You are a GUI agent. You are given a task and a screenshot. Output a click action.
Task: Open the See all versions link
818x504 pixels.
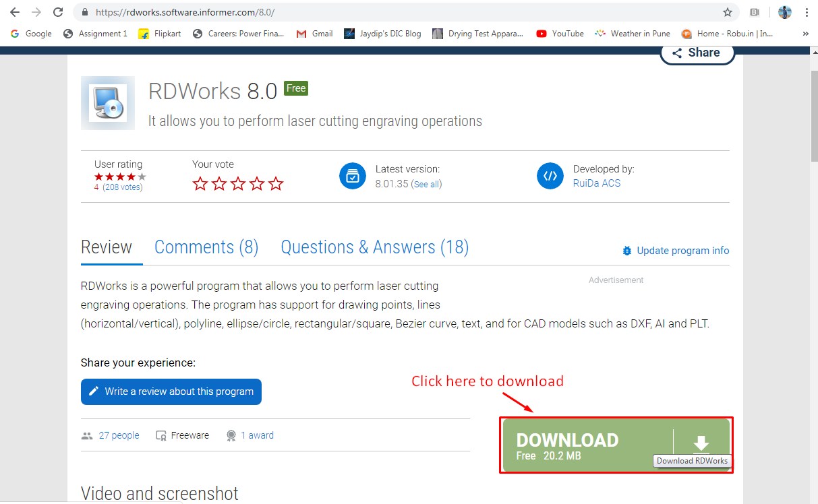point(427,184)
